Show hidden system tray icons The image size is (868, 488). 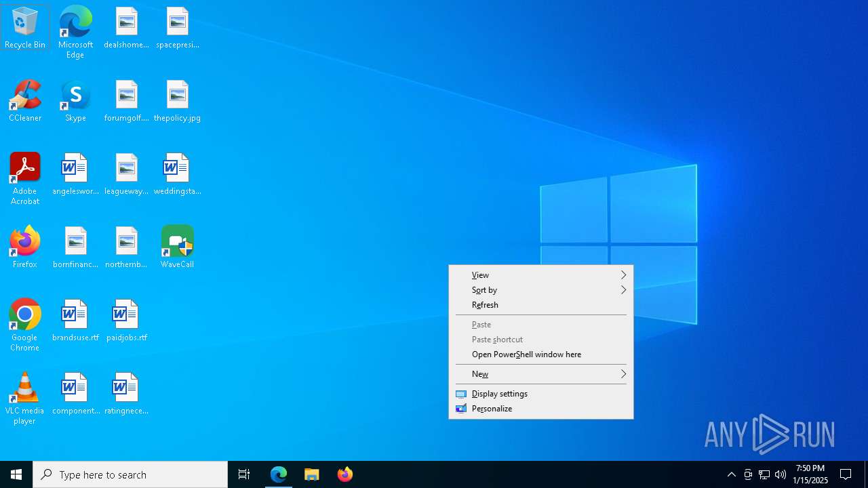732,474
